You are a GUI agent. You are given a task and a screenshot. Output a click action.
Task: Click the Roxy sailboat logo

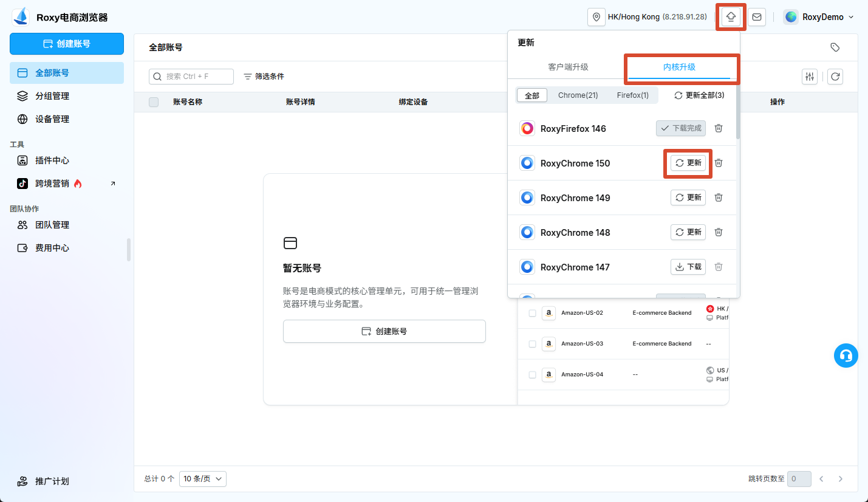pos(21,17)
